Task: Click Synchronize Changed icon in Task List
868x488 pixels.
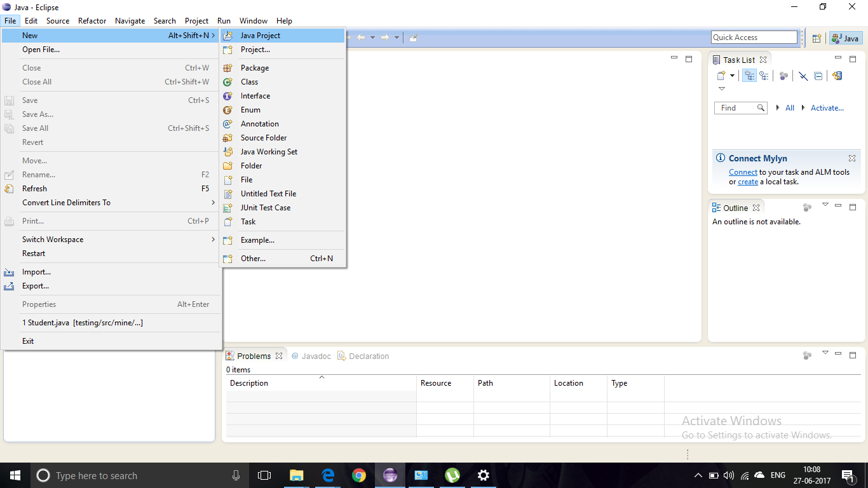Action: pos(837,76)
